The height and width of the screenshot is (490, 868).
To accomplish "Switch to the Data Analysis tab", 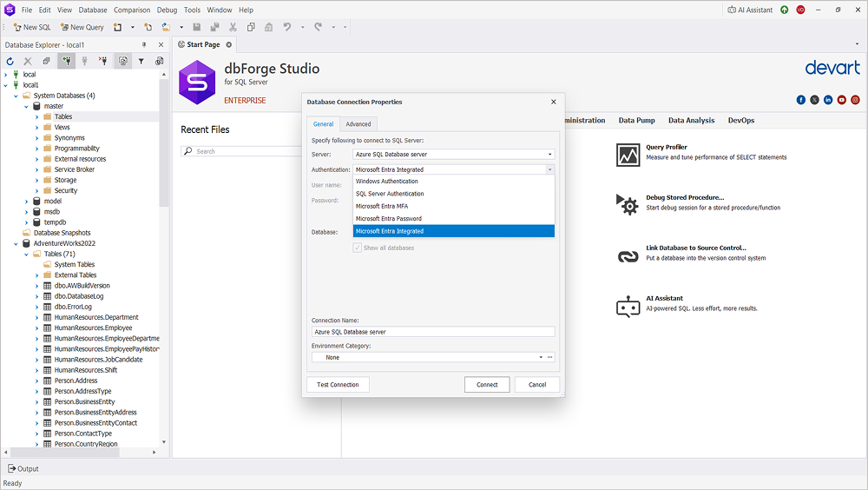I will click(692, 120).
